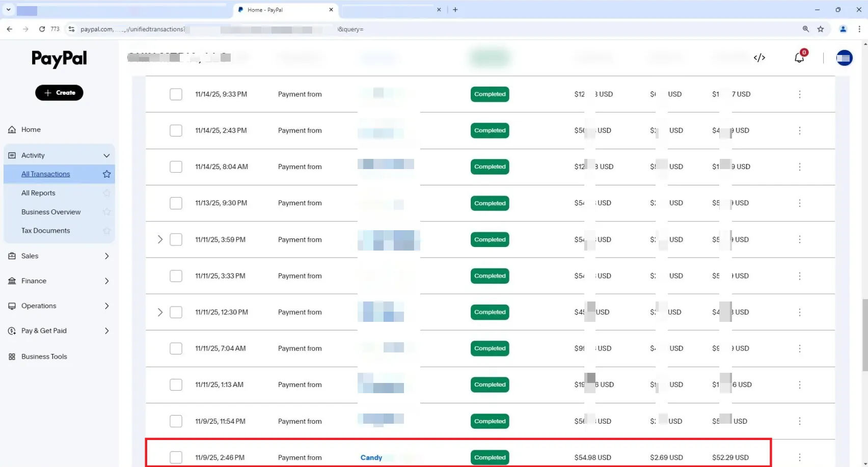Click the page vertical scrollbar thumb
Image resolution: width=868 pixels, height=467 pixels.
click(x=864, y=335)
